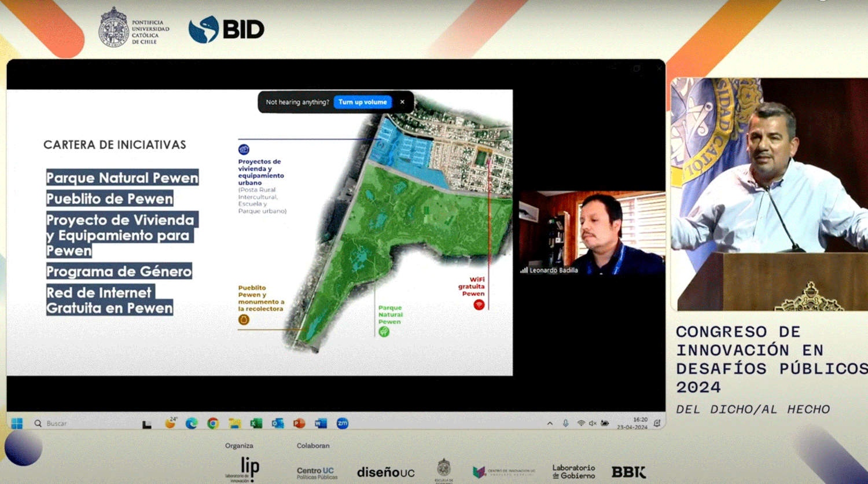Click the Turn up volume button
Viewport: 868px width, 484px height.
[363, 102]
